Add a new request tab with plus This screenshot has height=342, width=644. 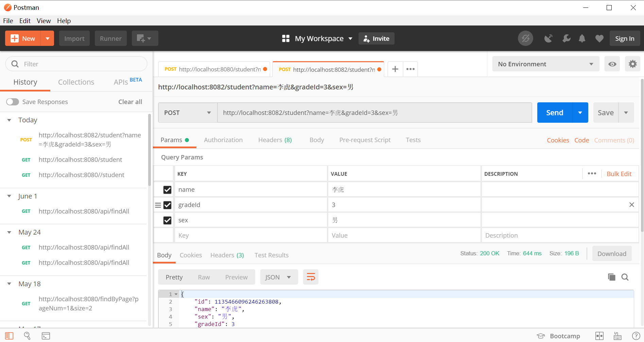pyautogui.click(x=395, y=69)
